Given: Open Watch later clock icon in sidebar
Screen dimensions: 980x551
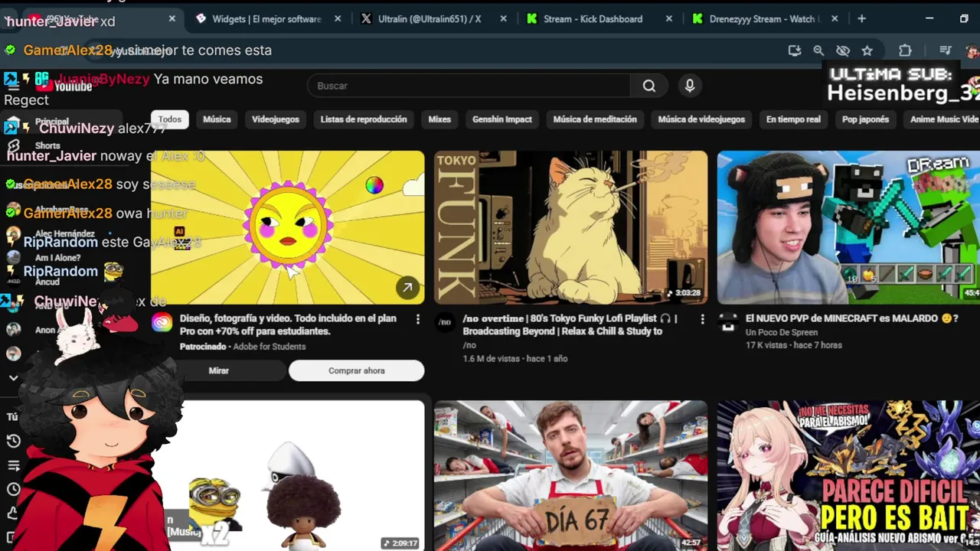Looking at the screenshot, I should point(13,489).
